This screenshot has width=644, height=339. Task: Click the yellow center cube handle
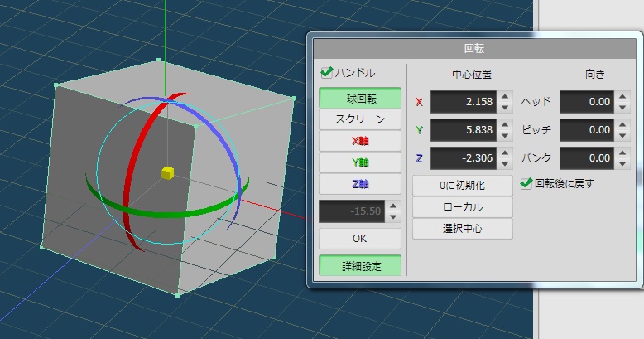[x=167, y=172]
